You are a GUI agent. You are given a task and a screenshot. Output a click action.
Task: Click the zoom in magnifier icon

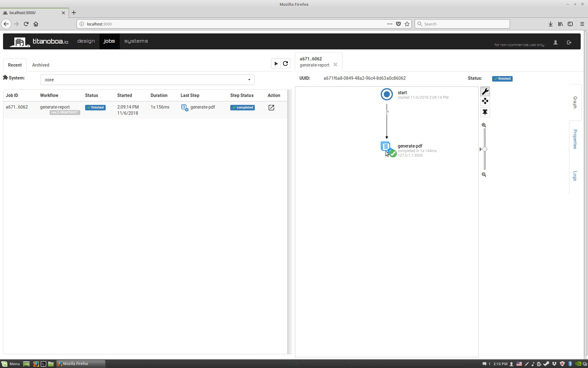(484, 125)
